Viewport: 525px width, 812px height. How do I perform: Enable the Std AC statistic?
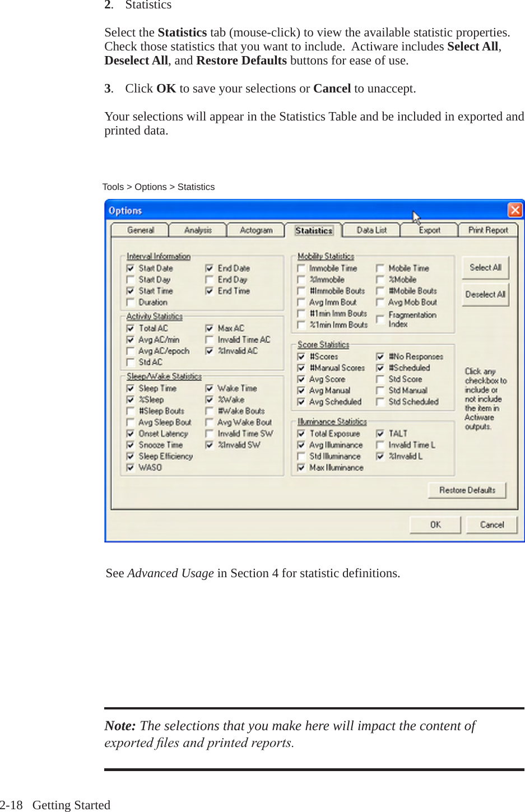(x=131, y=362)
